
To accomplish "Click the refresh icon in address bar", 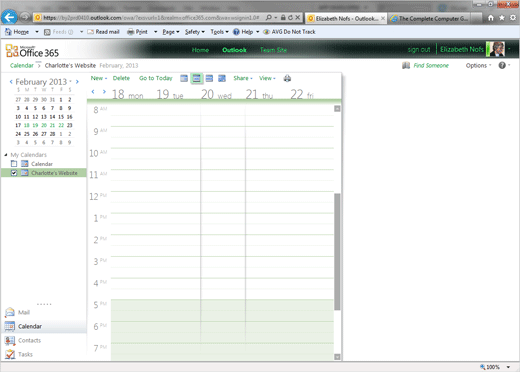I will tap(290, 18).
